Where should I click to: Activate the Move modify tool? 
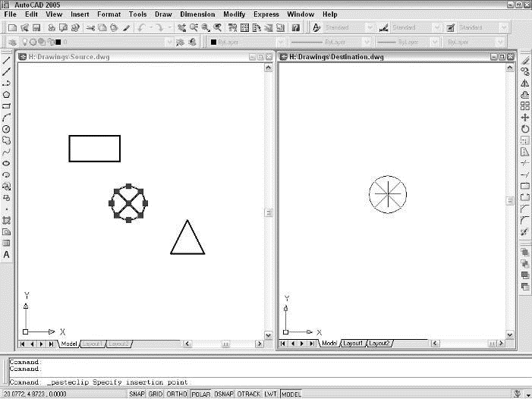pos(525,118)
